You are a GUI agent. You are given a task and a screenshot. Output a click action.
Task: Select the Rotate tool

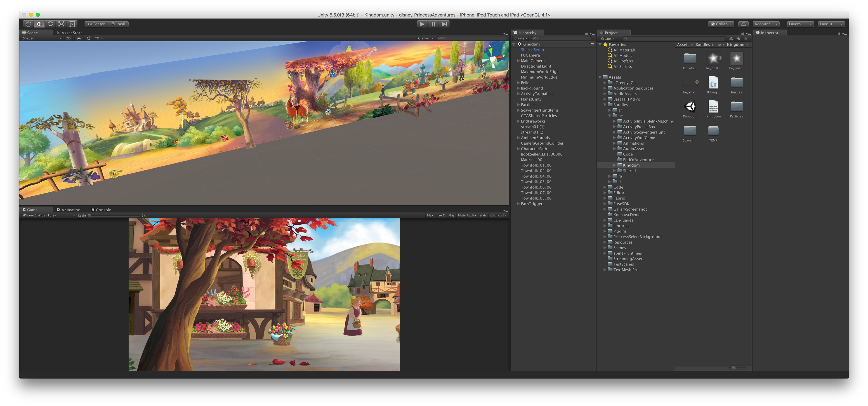pos(51,24)
